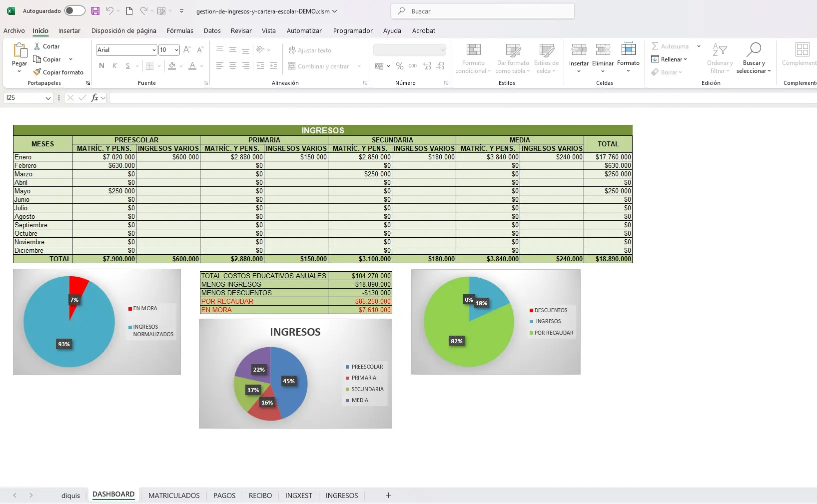Expand the Name Box dropdown arrow
Screen dimensions: 817x504
pyautogui.click(x=48, y=98)
